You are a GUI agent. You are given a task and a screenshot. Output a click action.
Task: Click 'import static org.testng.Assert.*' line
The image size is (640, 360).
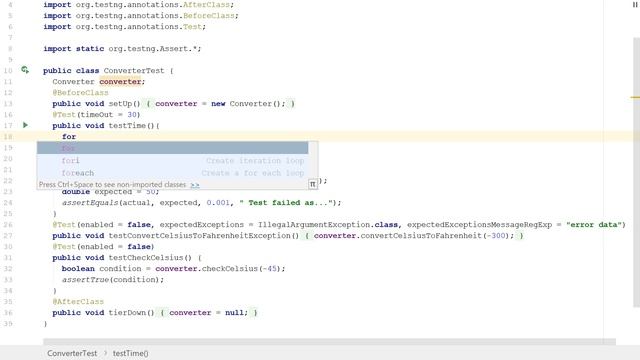pos(122,49)
